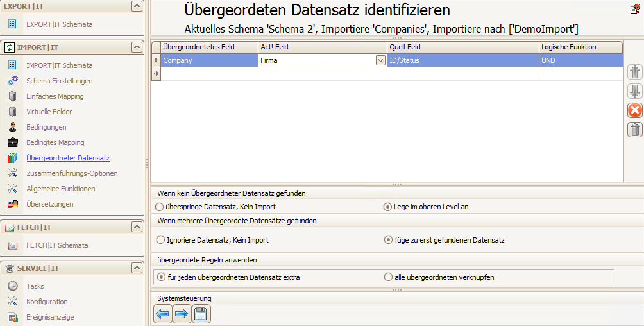Image resolution: width=644 pixels, height=326 pixels.
Task: Click the Übergeordneter Datensatz books icon
Action: point(12,158)
